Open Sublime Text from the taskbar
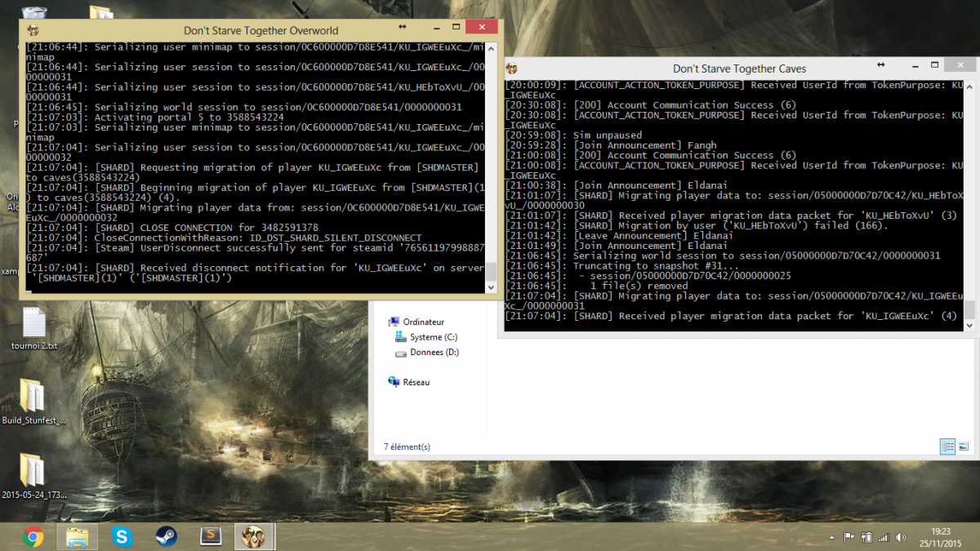Viewport: 980px width, 551px height. (211, 536)
